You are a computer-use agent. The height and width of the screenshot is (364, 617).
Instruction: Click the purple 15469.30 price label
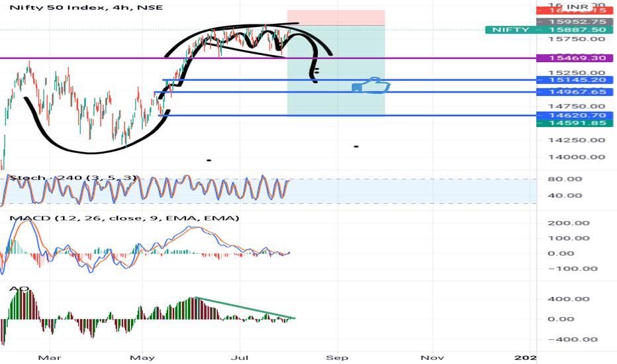[x=575, y=58]
